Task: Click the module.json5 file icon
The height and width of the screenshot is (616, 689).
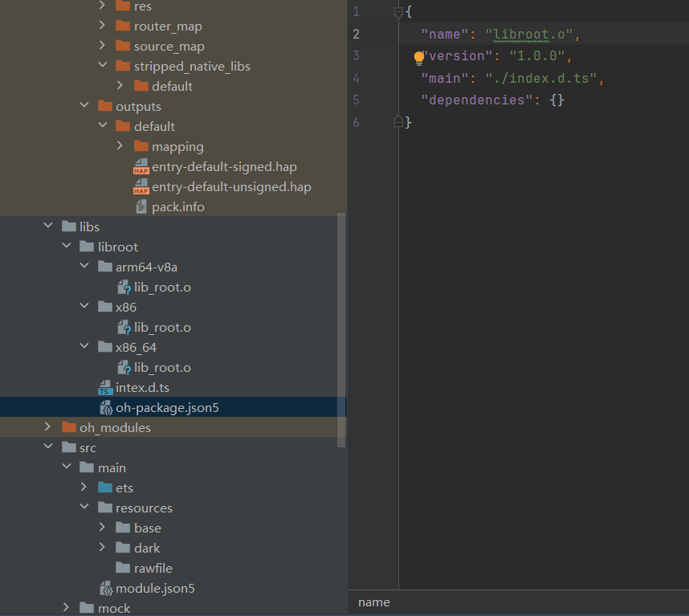Action: click(x=106, y=589)
